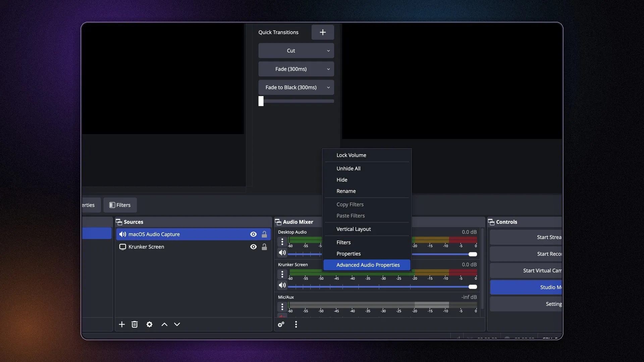The image size is (644, 362).
Task: Move selected source up
Action: 164,324
